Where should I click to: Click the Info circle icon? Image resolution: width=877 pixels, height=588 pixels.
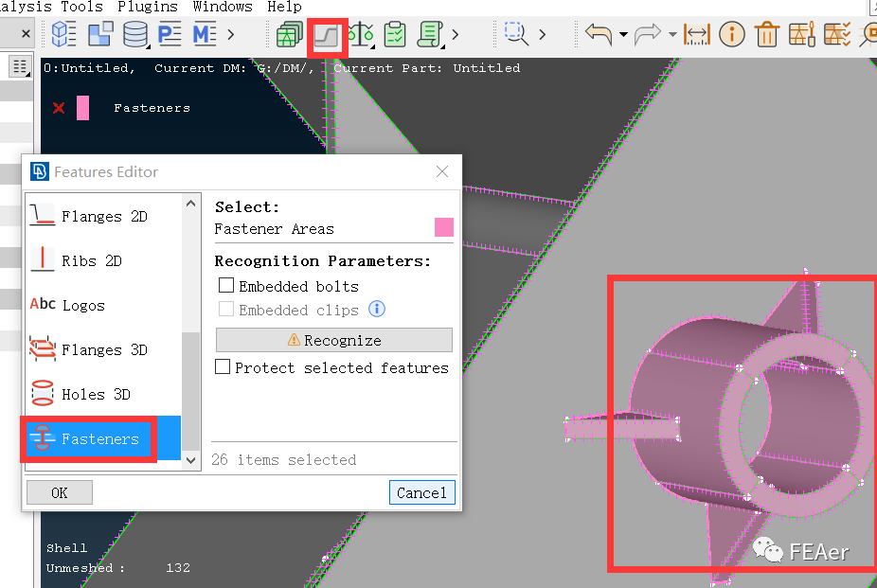tap(731, 35)
